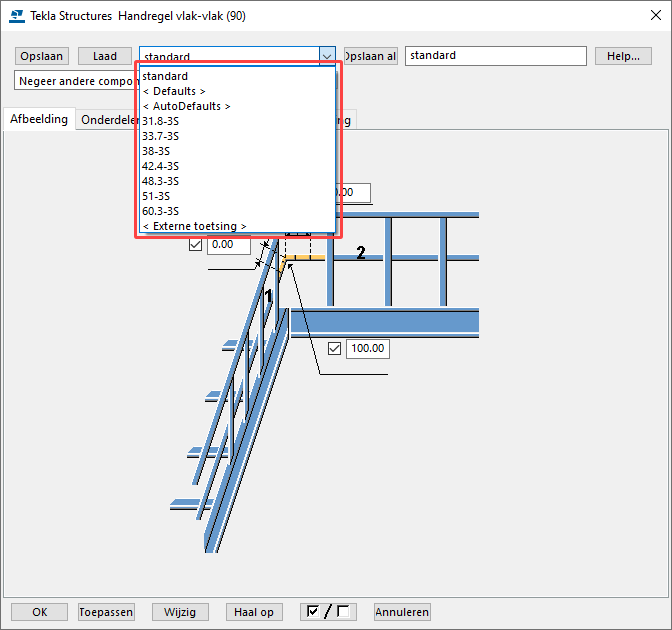Viewport: 672px width, 630px height.
Task: Choose '< AutoDefaults >' from the list
Action: 237,106
